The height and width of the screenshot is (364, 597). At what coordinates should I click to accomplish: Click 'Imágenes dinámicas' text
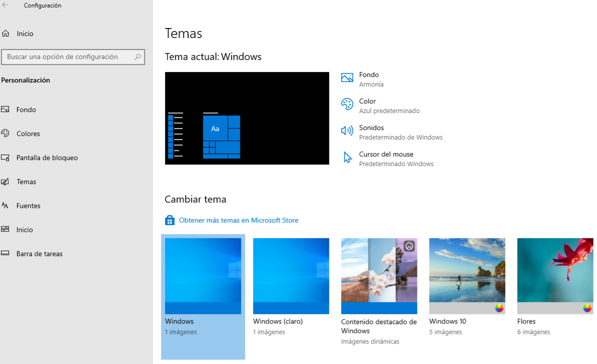click(370, 341)
